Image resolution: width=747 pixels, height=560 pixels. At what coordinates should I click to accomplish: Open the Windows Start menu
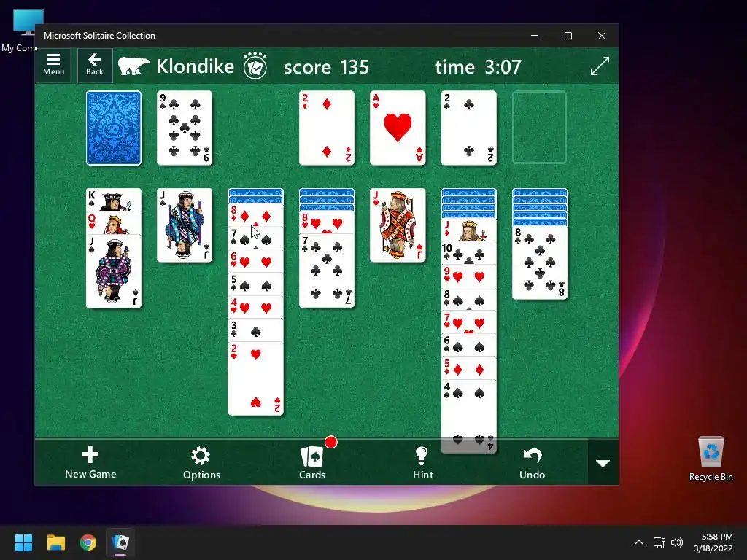tap(23, 542)
